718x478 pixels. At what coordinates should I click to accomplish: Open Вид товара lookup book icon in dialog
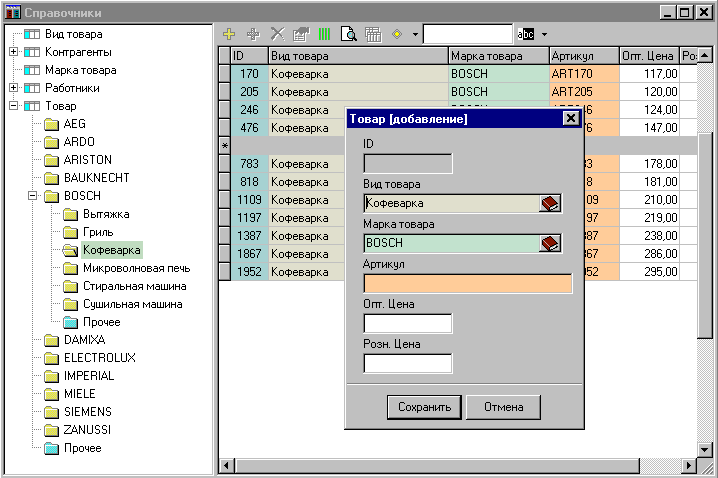click(x=550, y=203)
